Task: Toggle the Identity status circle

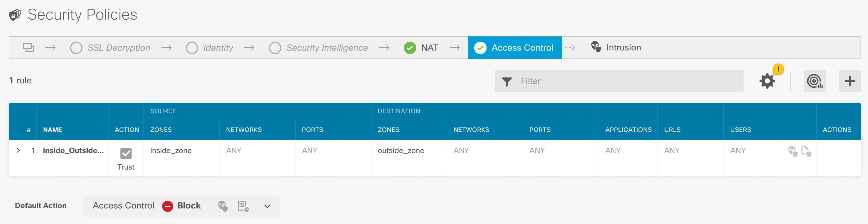Action: pyautogui.click(x=192, y=48)
